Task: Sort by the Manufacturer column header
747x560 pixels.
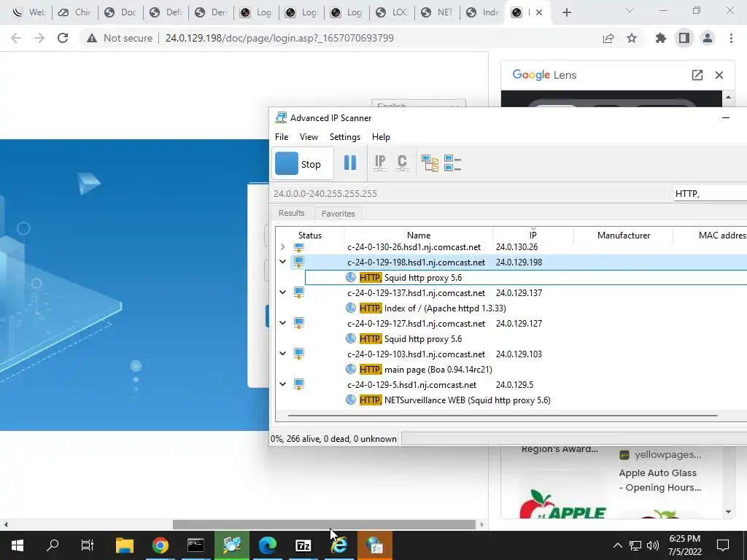Action: click(x=623, y=236)
